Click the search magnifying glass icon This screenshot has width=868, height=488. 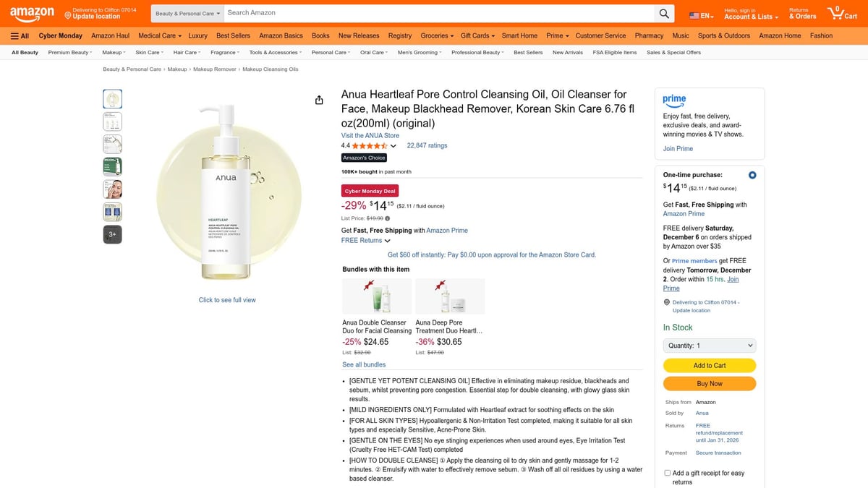pos(663,13)
